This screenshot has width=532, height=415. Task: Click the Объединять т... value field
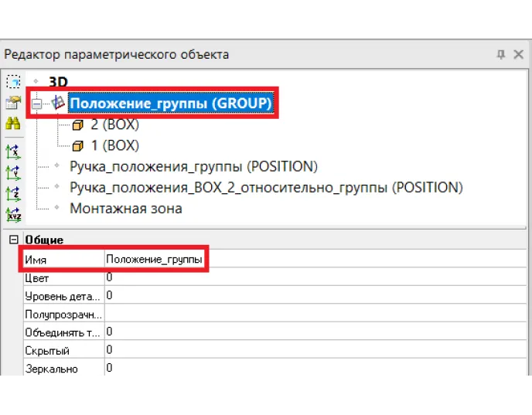[x=315, y=332]
